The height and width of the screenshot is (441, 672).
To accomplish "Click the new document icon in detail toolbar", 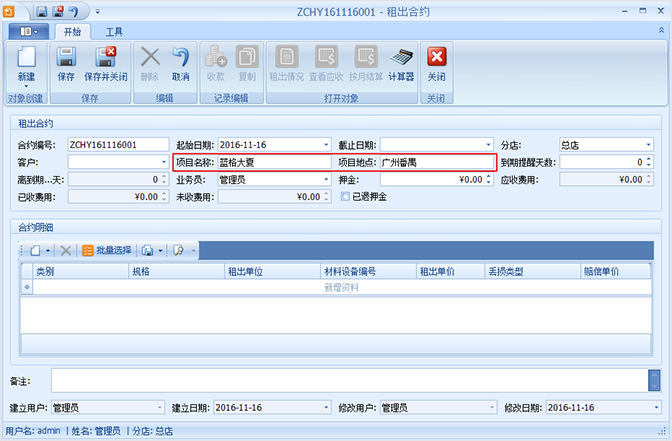I will (34, 250).
